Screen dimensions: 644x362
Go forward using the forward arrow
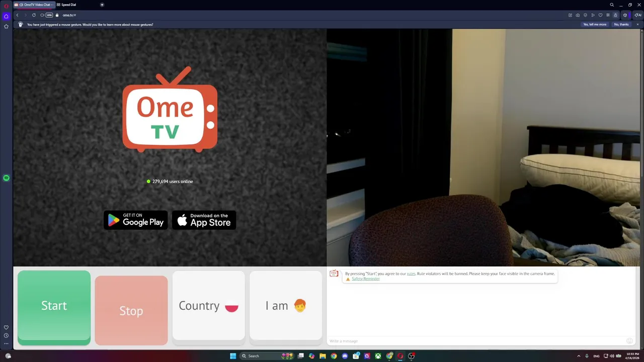[x=25, y=15]
